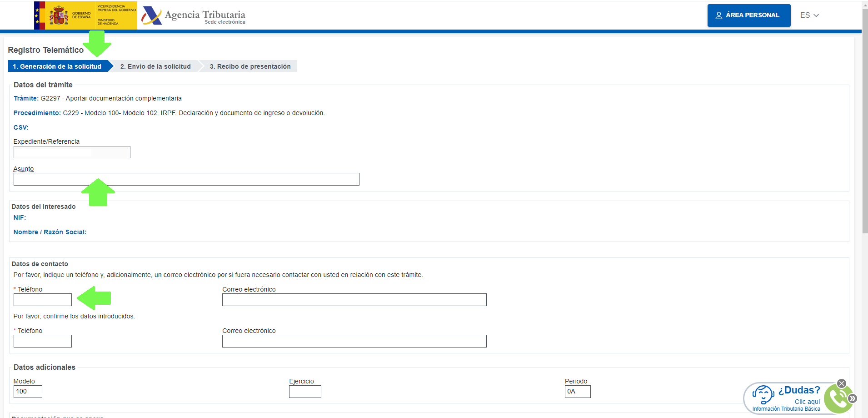Screen dimensions: 868x418
Task: Click the user icon in Área Personal
Action: pyautogui.click(x=719, y=15)
